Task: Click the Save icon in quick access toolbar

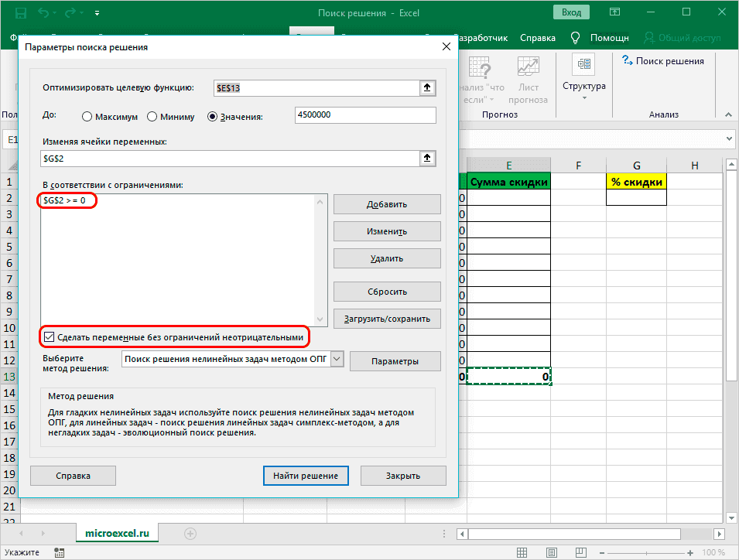Action: 19,13
